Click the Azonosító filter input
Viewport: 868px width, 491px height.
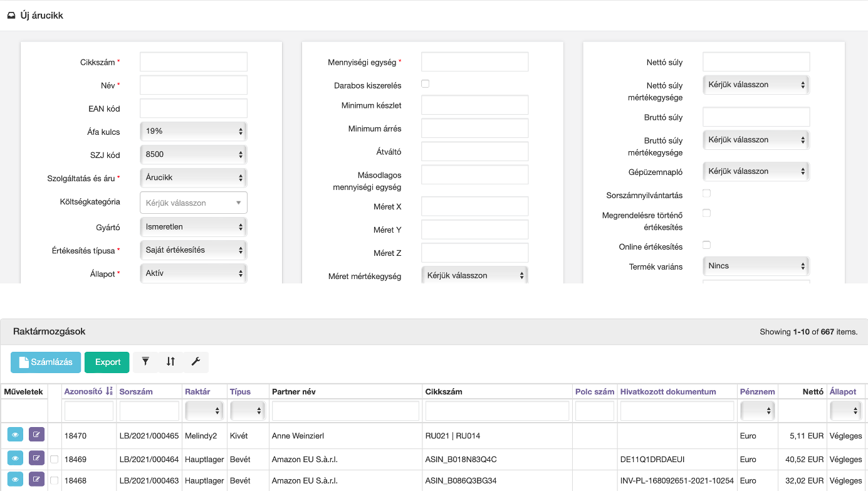[x=89, y=411]
